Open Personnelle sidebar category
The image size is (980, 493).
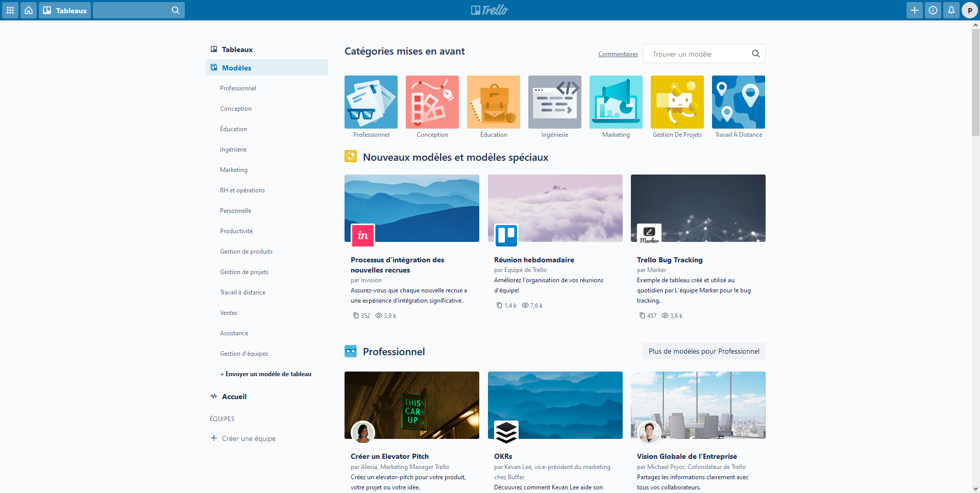coord(235,211)
